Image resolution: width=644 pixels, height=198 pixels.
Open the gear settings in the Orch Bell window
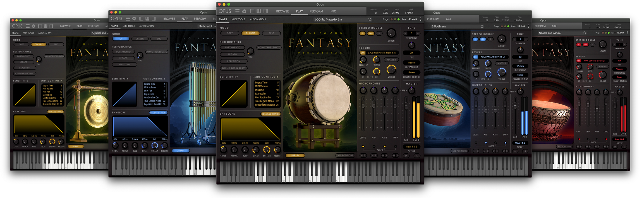(134, 19)
